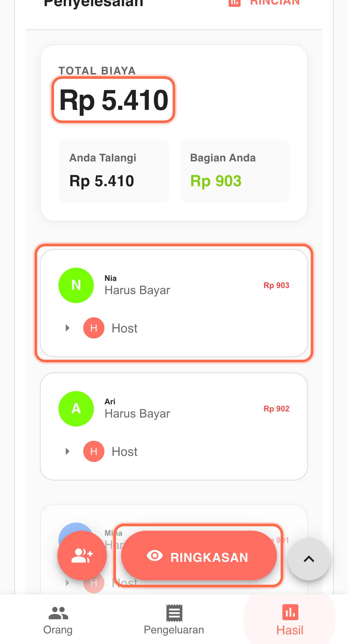Click Nia's green avatar circle
The image size is (348, 644).
click(76, 285)
